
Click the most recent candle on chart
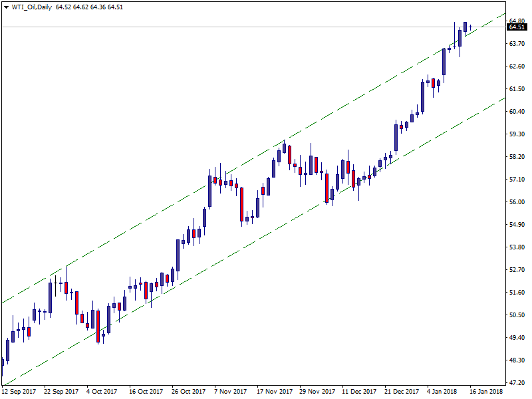(x=471, y=27)
